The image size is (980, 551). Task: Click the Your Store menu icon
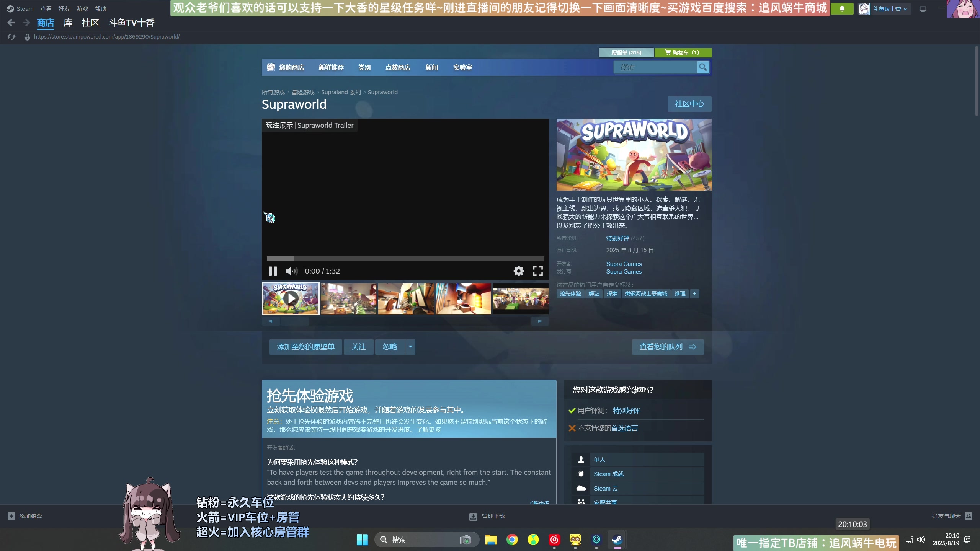[x=271, y=67]
